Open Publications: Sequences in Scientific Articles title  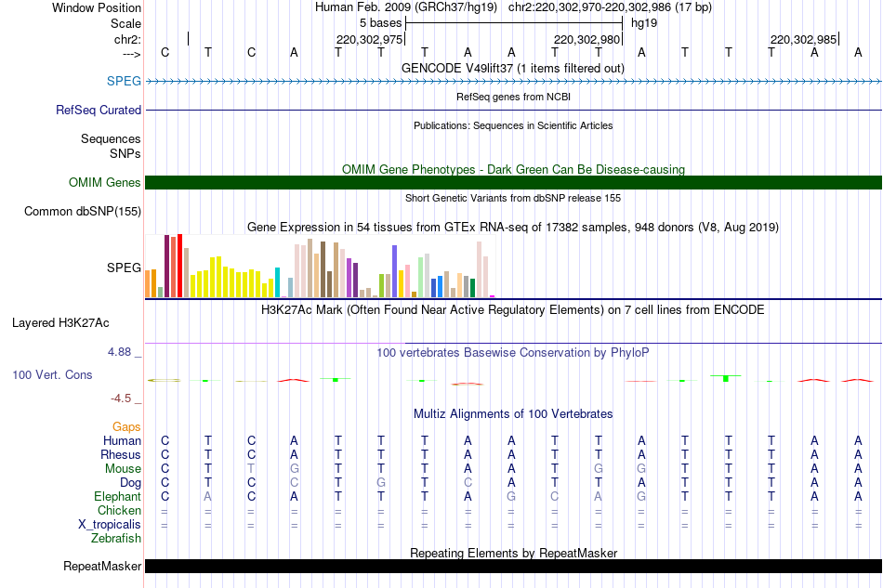click(513, 125)
